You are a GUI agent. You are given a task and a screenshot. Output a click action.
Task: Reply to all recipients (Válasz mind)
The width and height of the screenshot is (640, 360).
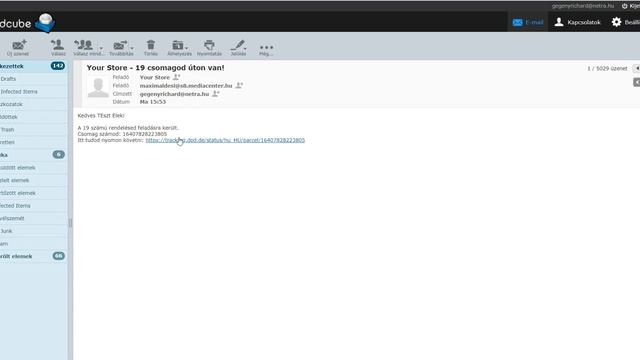click(85, 48)
